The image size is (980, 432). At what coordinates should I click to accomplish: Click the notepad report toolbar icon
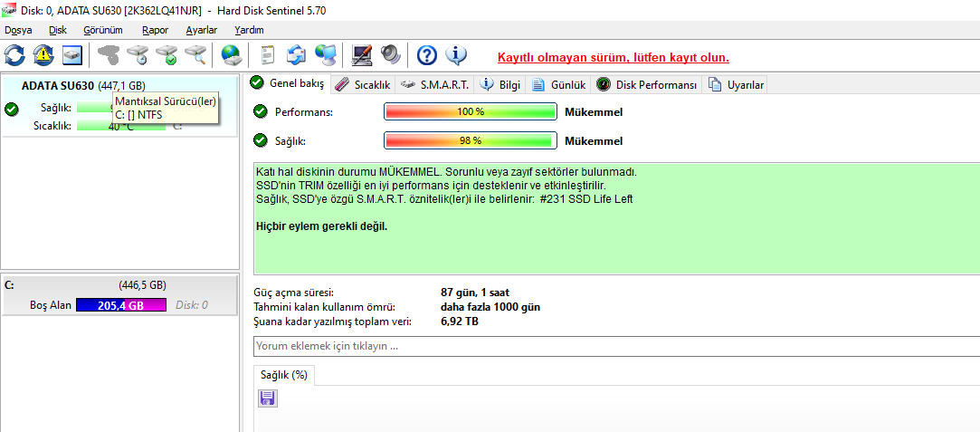(x=268, y=55)
